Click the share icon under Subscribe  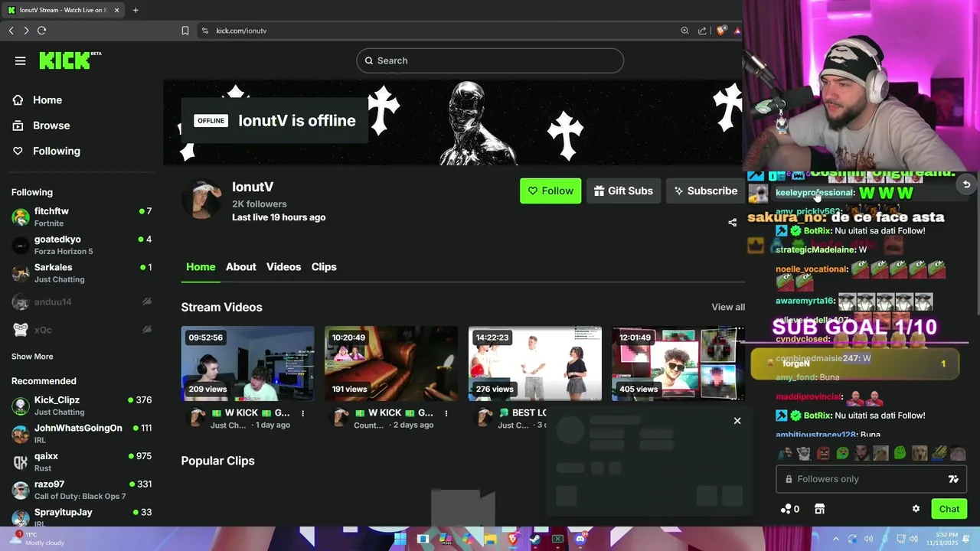[x=732, y=223]
